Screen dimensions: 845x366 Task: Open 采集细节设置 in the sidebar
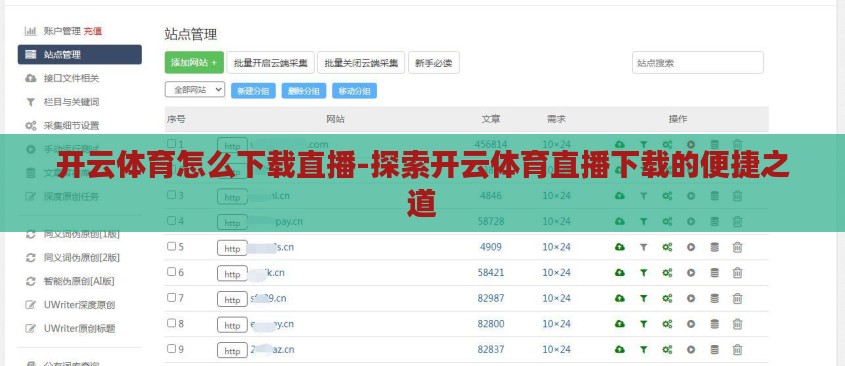click(x=71, y=126)
